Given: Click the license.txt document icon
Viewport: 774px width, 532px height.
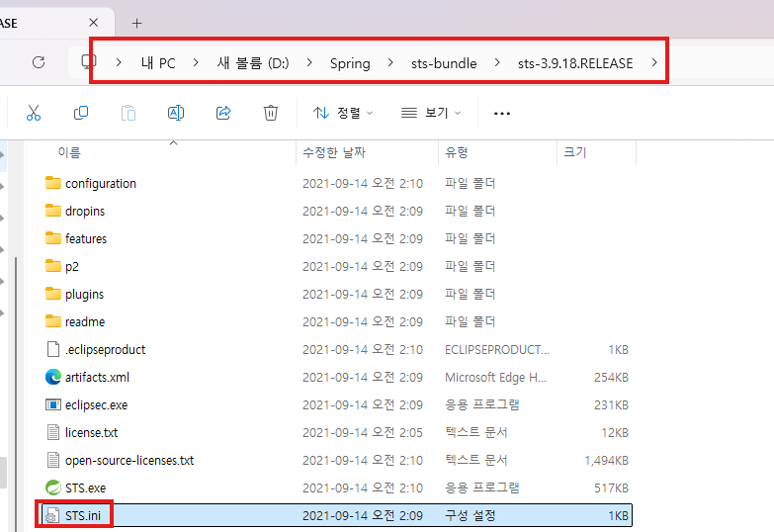Looking at the screenshot, I should [x=52, y=432].
